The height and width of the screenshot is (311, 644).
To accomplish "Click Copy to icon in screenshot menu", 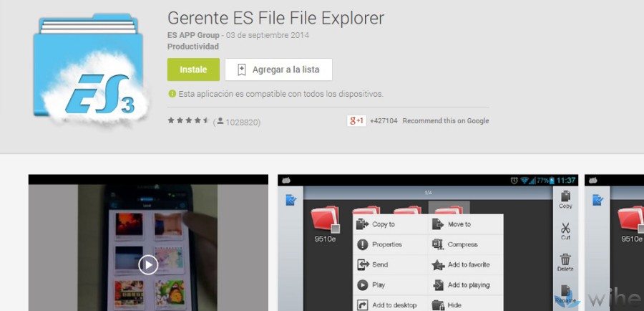I will tap(363, 224).
